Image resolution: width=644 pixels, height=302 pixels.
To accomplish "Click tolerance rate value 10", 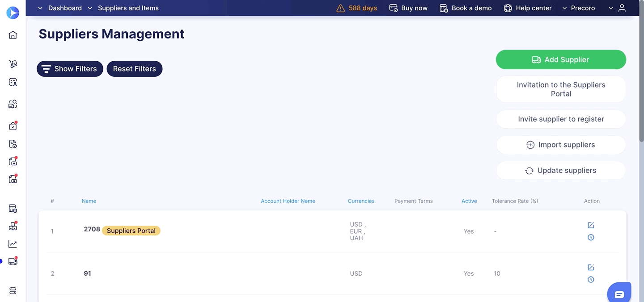I will pyautogui.click(x=497, y=273).
